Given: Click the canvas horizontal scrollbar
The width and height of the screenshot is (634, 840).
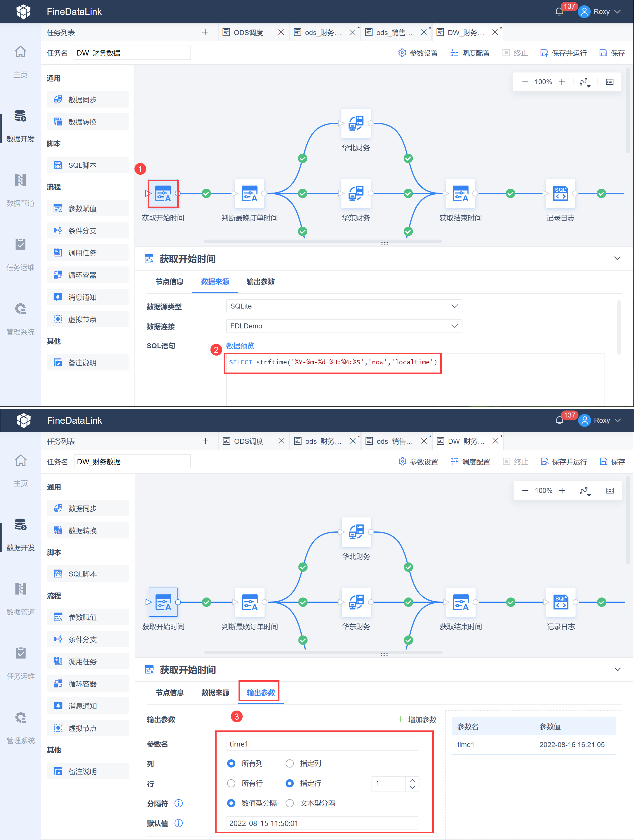Looking at the screenshot, I should (x=323, y=242).
